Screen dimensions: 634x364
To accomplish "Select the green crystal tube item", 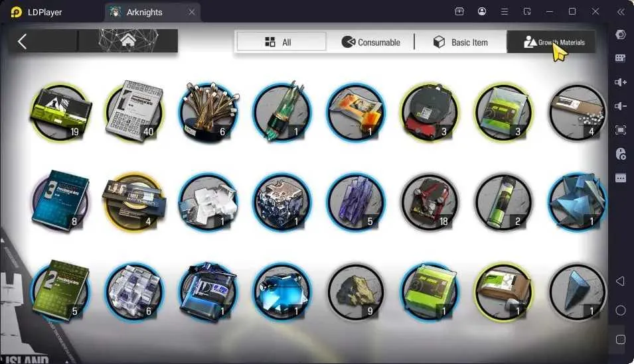I will click(282, 112).
